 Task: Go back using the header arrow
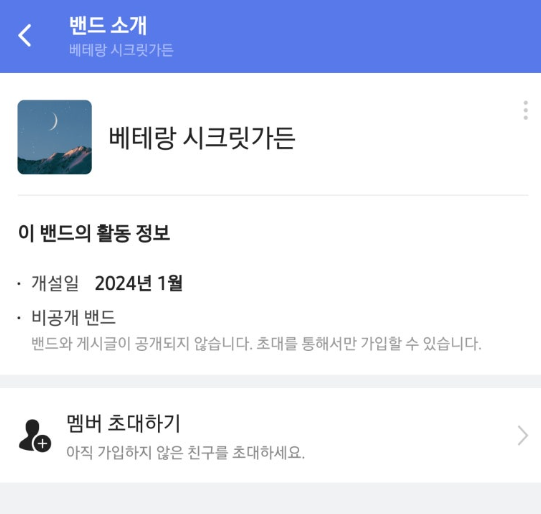tap(25, 35)
